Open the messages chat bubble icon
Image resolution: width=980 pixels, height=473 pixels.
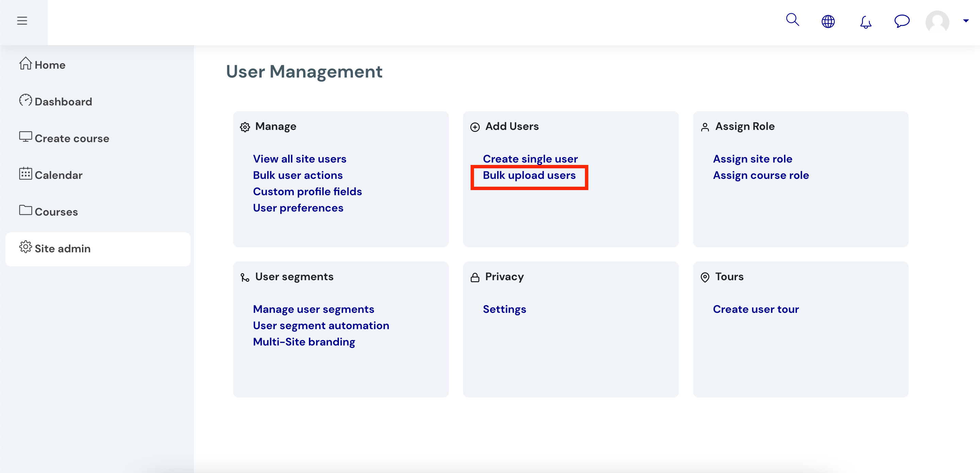coord(902,21)
